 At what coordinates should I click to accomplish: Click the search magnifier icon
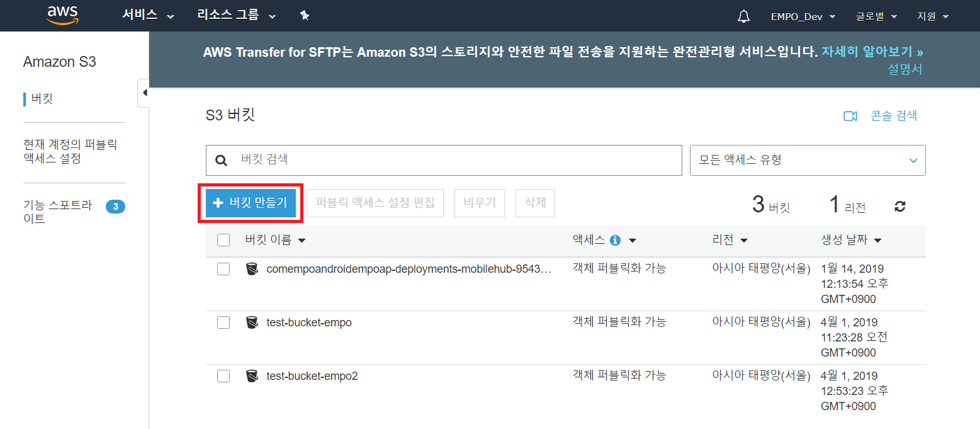click(x=221, y=160)
